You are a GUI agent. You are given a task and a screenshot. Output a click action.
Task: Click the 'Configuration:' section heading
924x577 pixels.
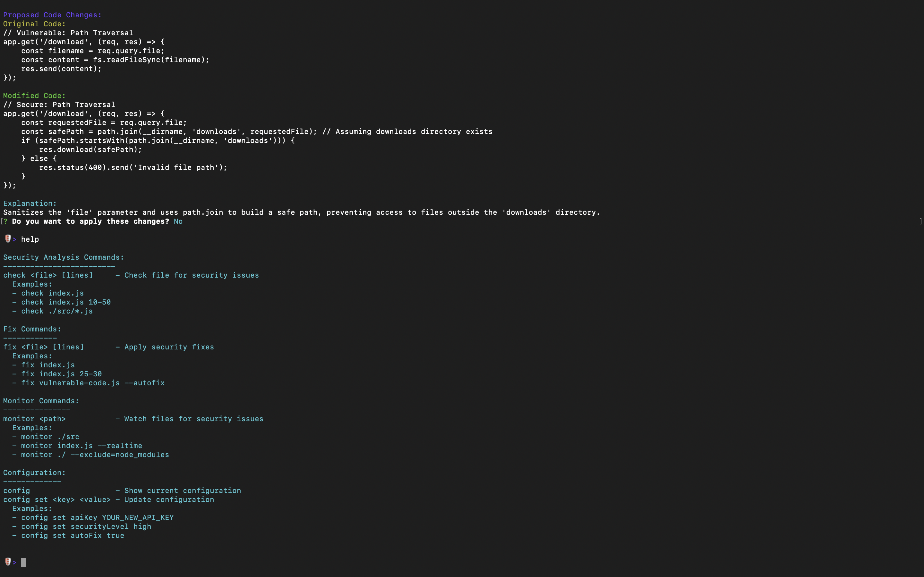point(34,472)
